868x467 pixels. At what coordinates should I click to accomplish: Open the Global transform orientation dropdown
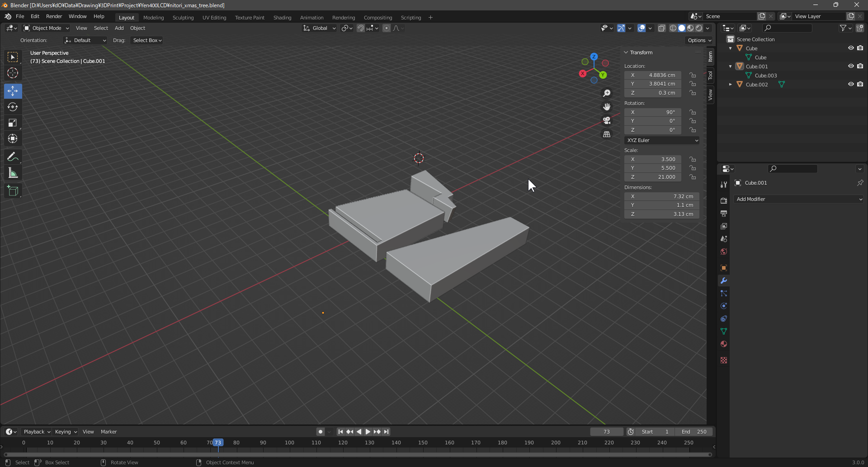pos(320,28)
